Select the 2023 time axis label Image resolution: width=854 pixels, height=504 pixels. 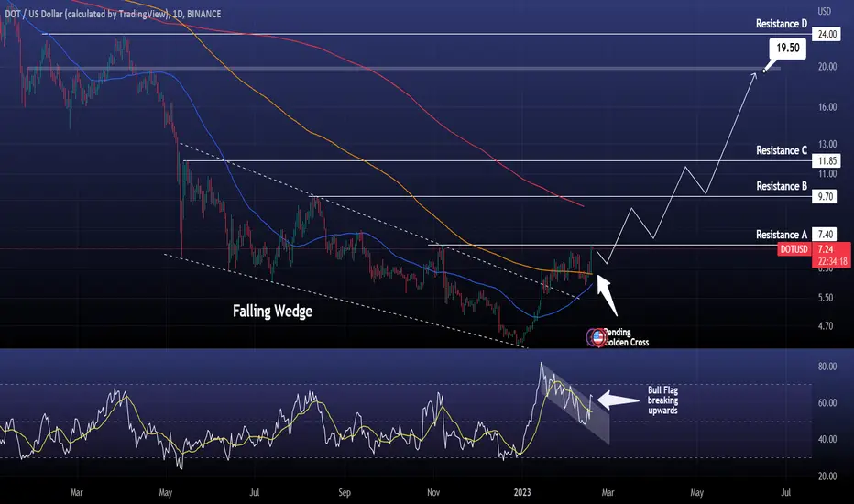pos(522,493)
